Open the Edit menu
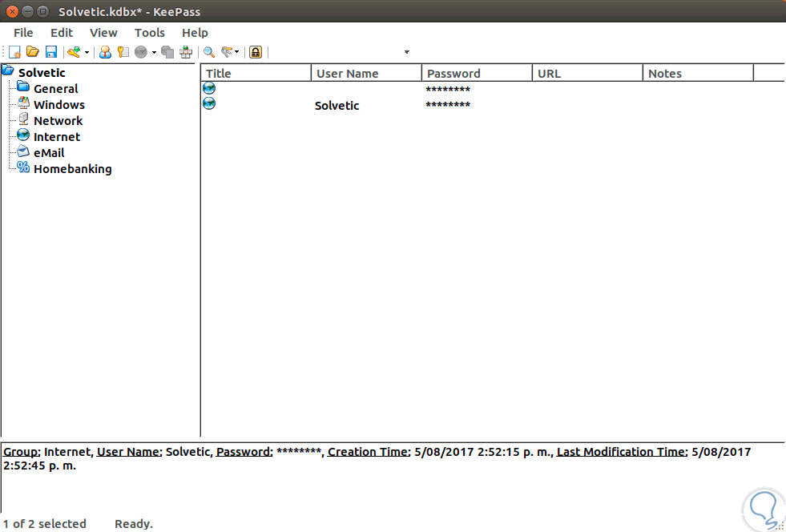The height and width of the screenshot is (532, 786). click(x=62, y=33)
